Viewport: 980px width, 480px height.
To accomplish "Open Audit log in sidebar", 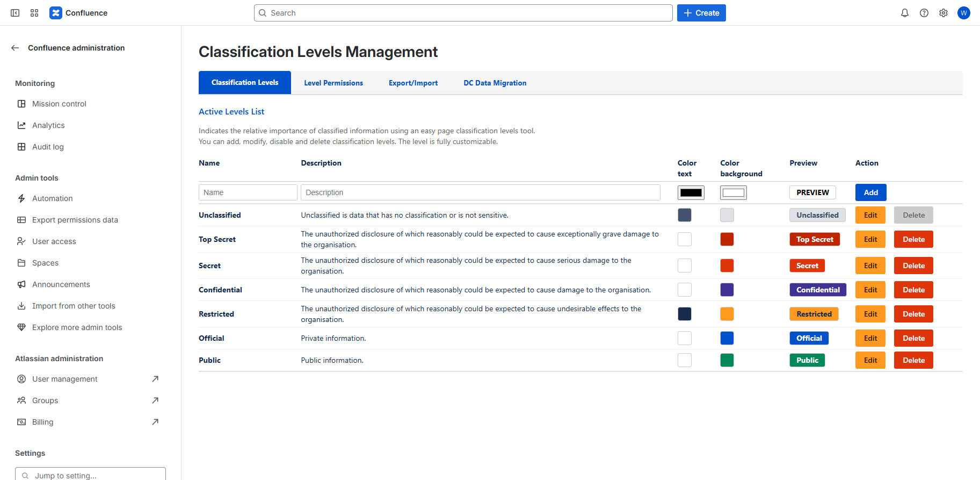I will [x=48, y=147].
